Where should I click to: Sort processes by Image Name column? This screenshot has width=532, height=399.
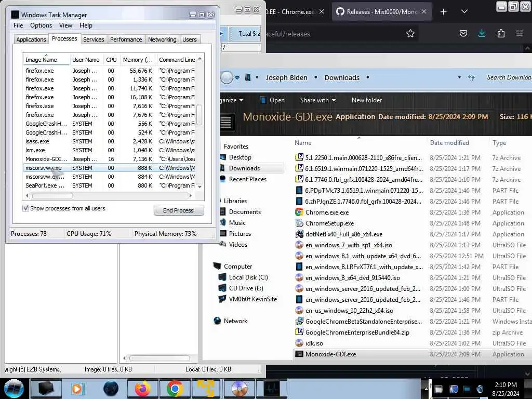click(x=46, y=60)
